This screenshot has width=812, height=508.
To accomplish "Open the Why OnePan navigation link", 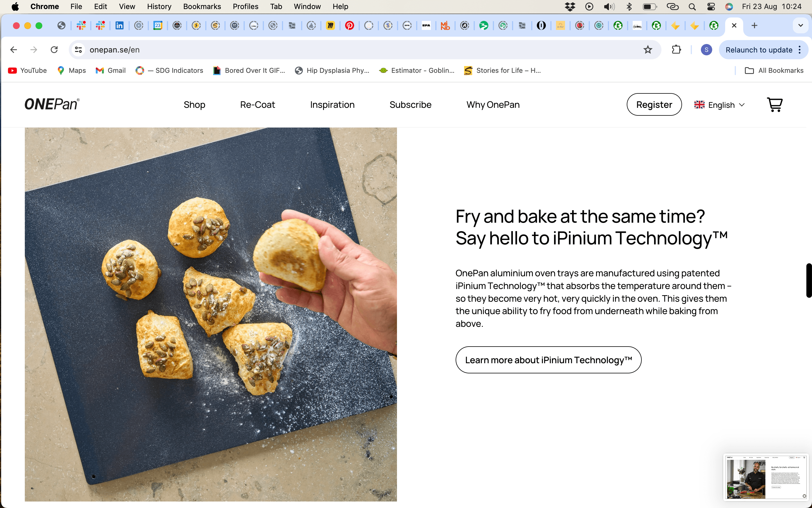I will (493, 105).
